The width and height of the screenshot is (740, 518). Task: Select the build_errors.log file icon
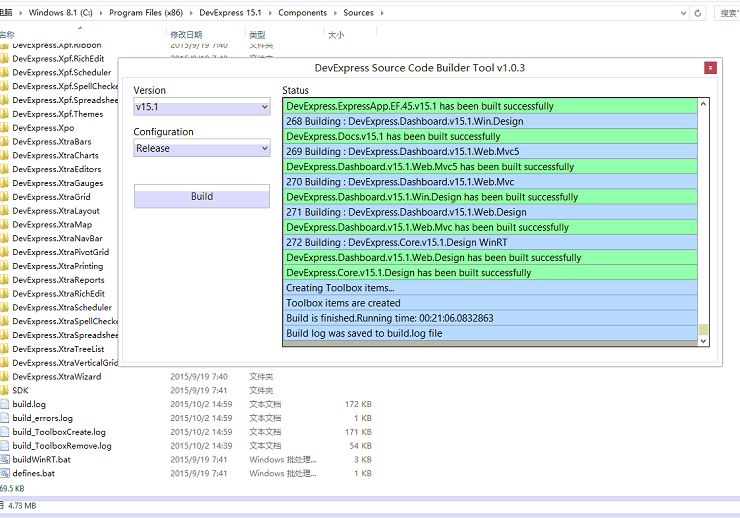[x=5, y=418]
